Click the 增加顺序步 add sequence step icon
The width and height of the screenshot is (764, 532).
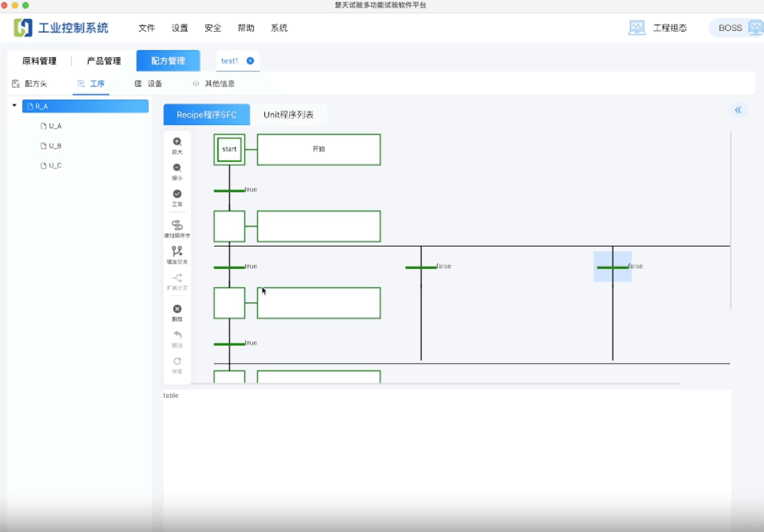pyautogui.click(x=177, y=225)
